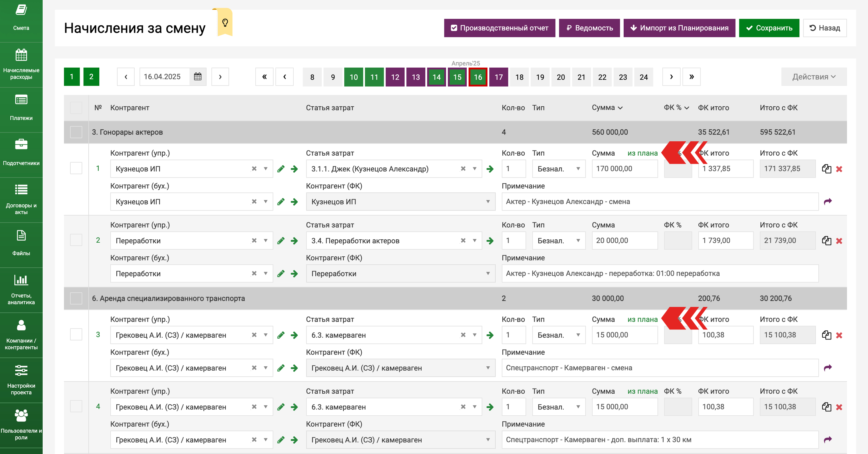Clear the 6.3. камерваген cost item in row 4
The width and height of the screenshot is (868, 454).
click(463, 407)
